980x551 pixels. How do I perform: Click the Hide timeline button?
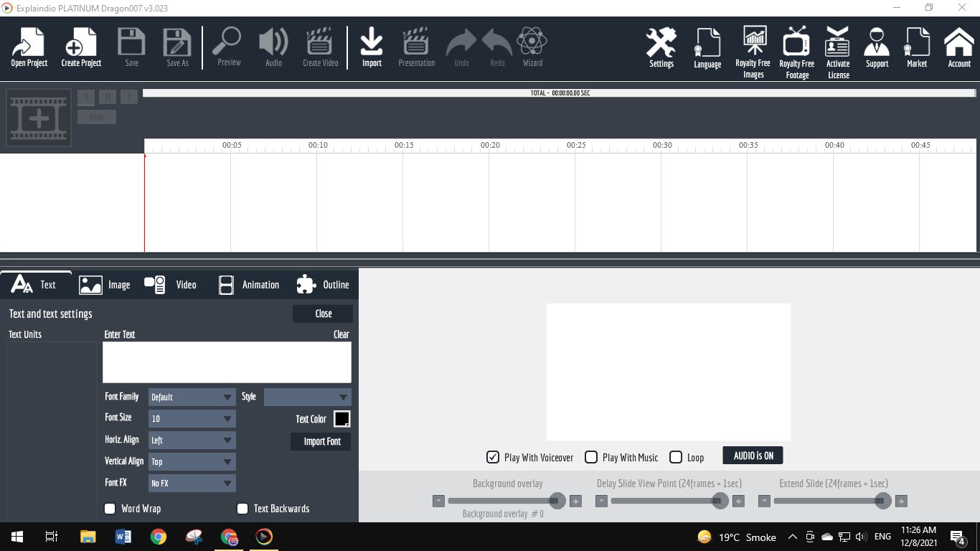[97, 117]
